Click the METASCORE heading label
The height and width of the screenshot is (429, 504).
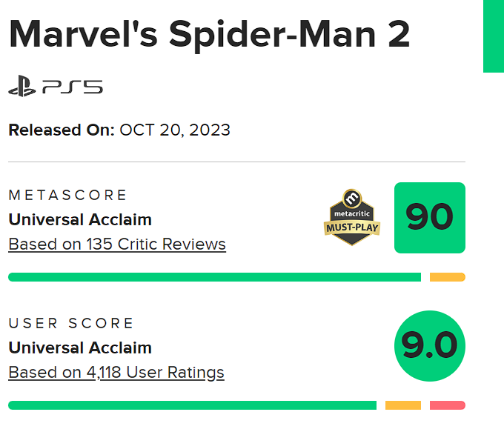coord(68,195)
